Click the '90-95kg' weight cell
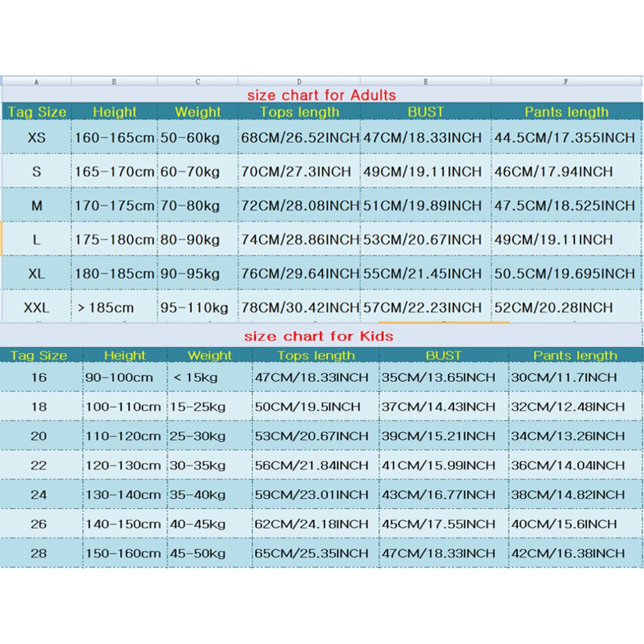The height and width of the screenshot is (644, 644). [198, 273]
